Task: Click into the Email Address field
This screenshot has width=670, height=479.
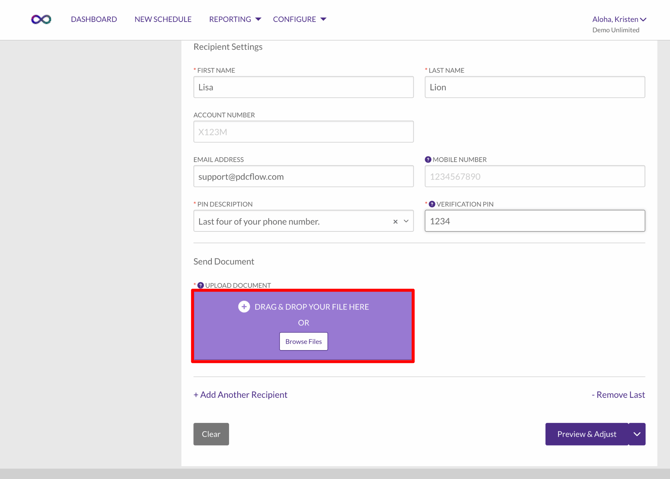Action: click(303, 177)
